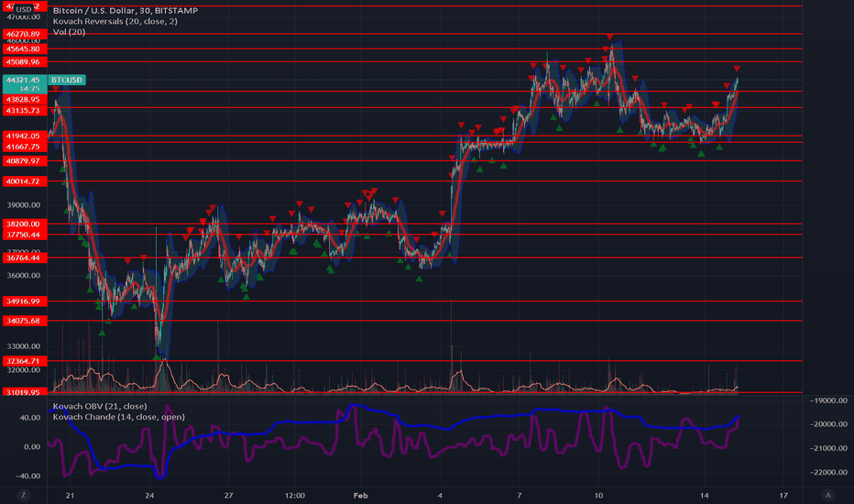Image resolution: width=854 pixels, height=504 pixels.
Task: Click the -19000.00 OBV scale value
Action: (827, 400)
